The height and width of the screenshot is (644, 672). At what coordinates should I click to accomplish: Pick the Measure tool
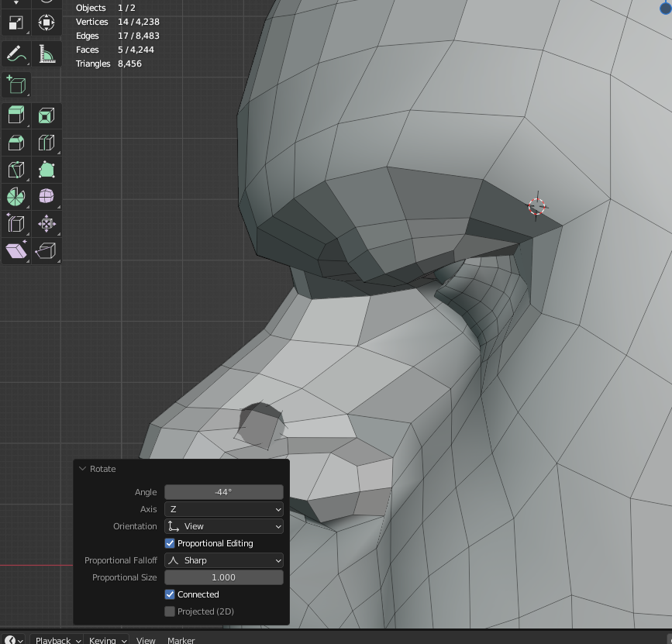tap(46, 54)
